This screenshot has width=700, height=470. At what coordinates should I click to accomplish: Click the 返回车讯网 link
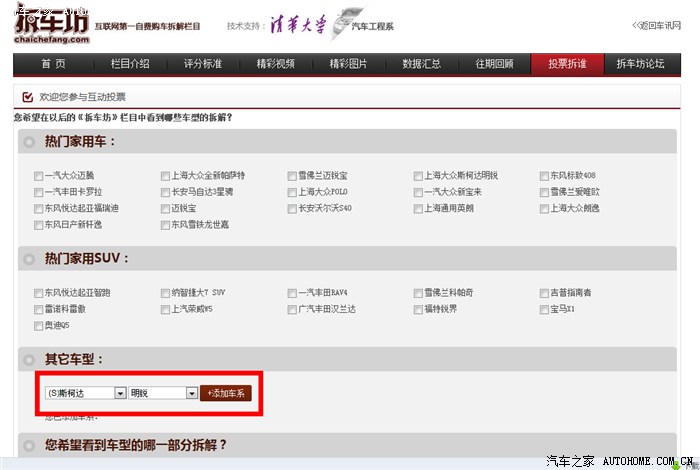pyautogui.click(x=662, y=25)
